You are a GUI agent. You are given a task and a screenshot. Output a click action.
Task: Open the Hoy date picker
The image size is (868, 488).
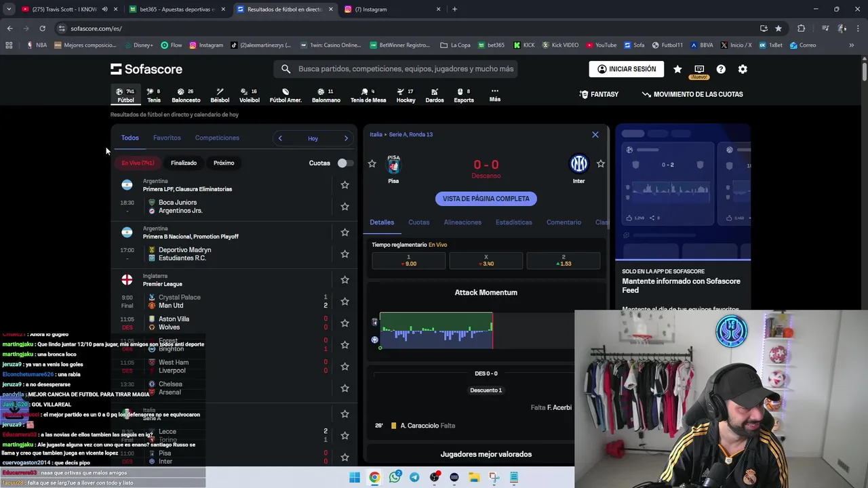[313, 138]
